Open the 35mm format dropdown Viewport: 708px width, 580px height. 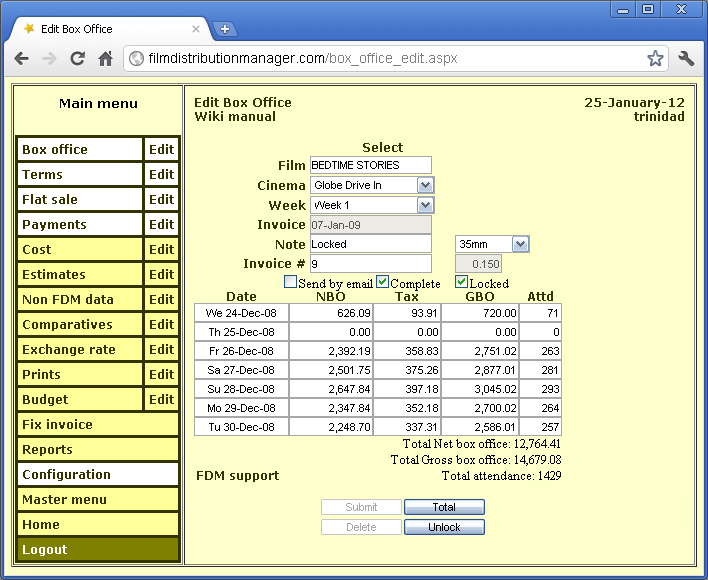pos(519,244)
